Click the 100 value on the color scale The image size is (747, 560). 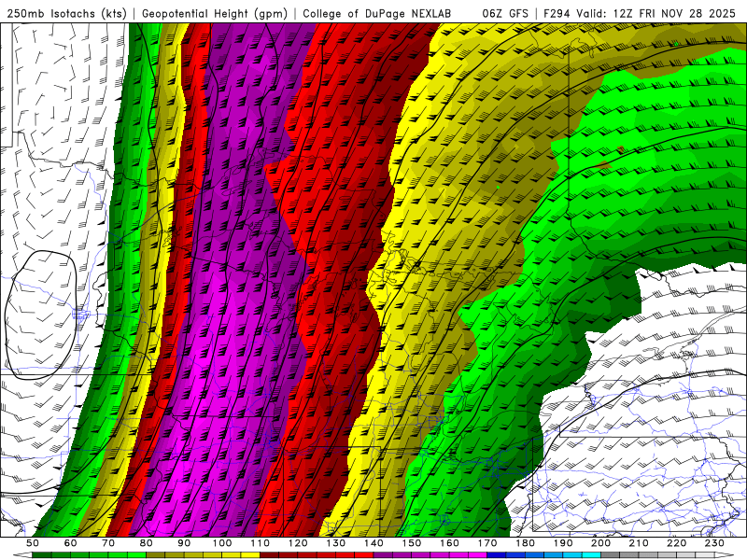[222, 543]
